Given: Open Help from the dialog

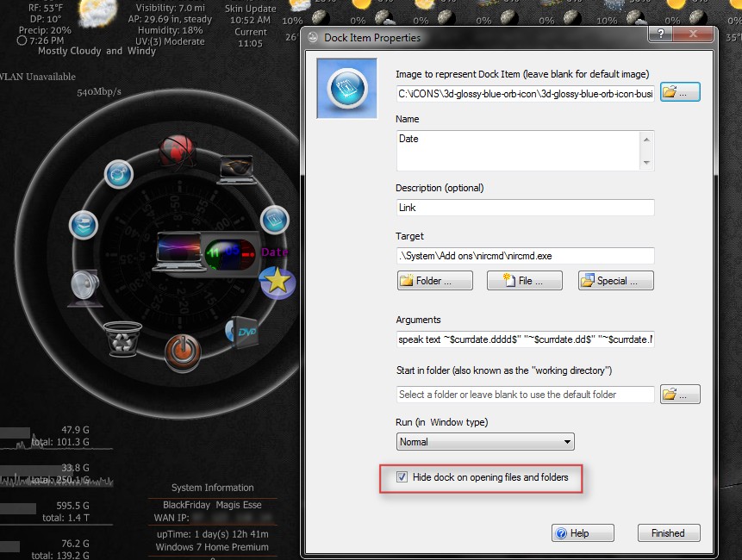Looking at the screenshot, I should click(x=583, y=532).
